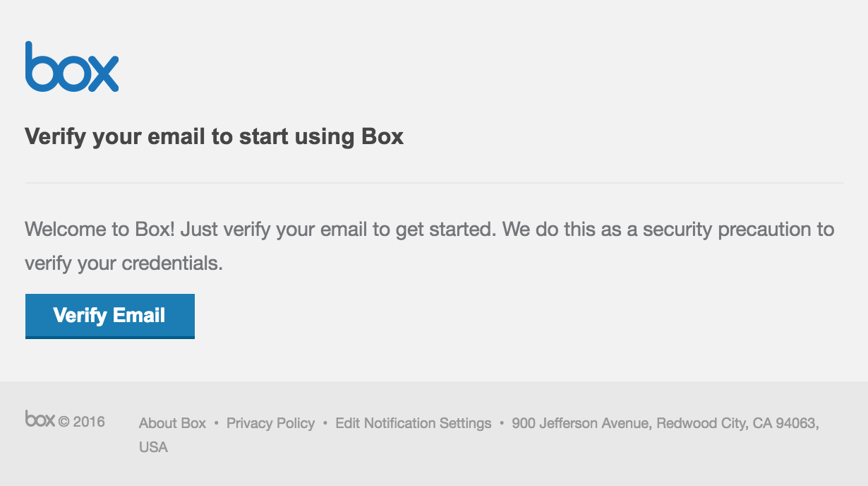Click the letter 'b' in the blue Box logo
The image size is (868, 486).
pos(37,67)
